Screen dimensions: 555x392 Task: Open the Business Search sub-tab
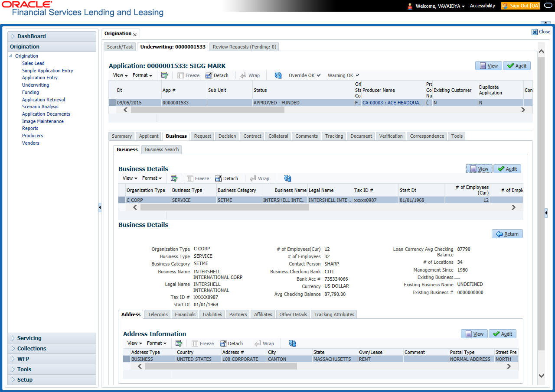(x=162, y=149)
